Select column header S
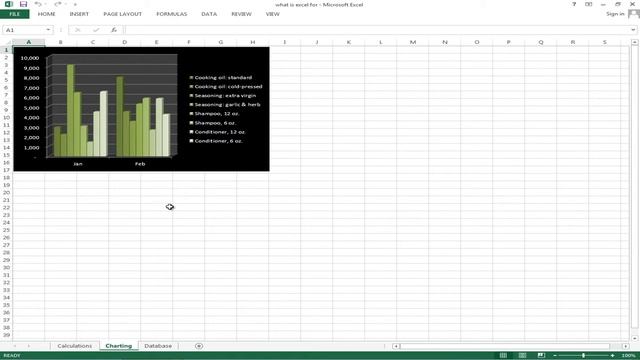Viewport: 640px width, 360px height. pos(604,42)
